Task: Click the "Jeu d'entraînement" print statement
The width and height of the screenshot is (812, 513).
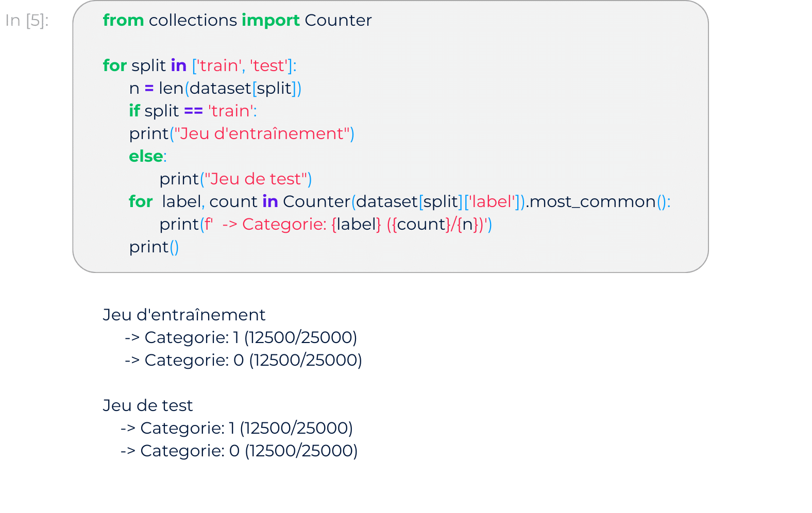Action: [x=242, y=133]
